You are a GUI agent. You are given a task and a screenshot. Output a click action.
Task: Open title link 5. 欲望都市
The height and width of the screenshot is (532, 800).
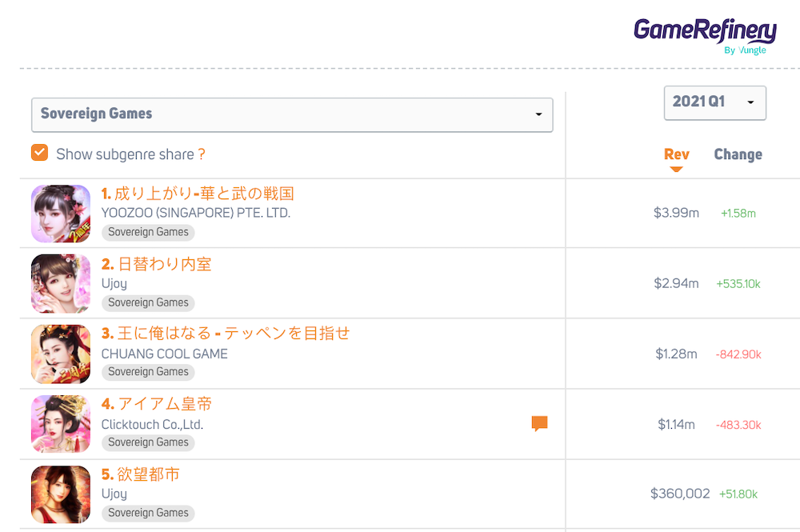click(140, 474)
